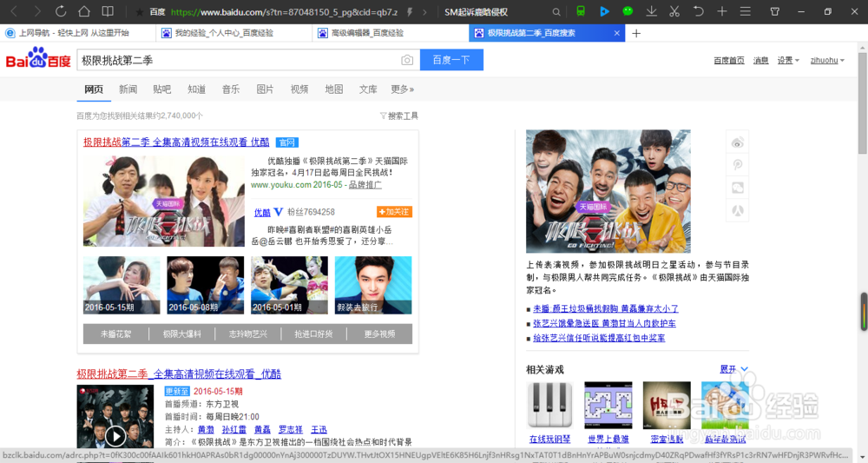Open the host link 孙红雷
The width and height of the screenshot is (868, 463).
[x=233, y=429]
